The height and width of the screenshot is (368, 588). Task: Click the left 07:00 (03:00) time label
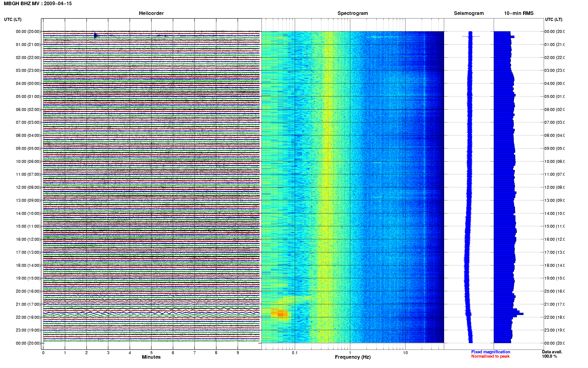[28, 122]
